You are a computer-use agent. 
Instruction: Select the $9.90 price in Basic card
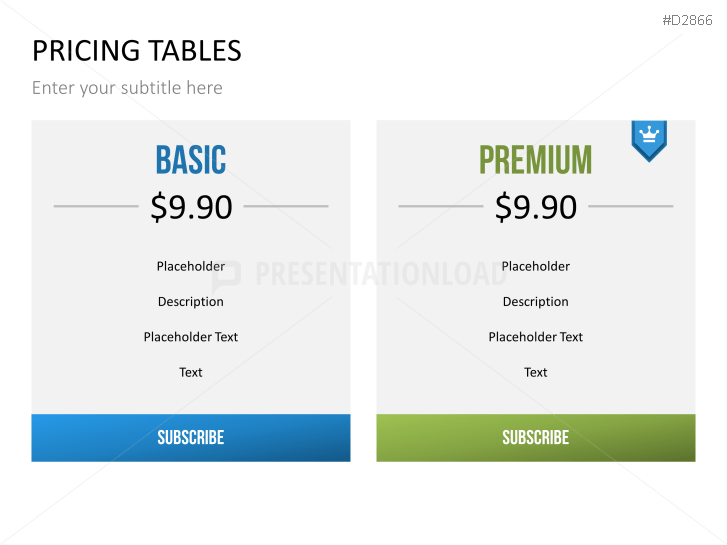(191, 207)
